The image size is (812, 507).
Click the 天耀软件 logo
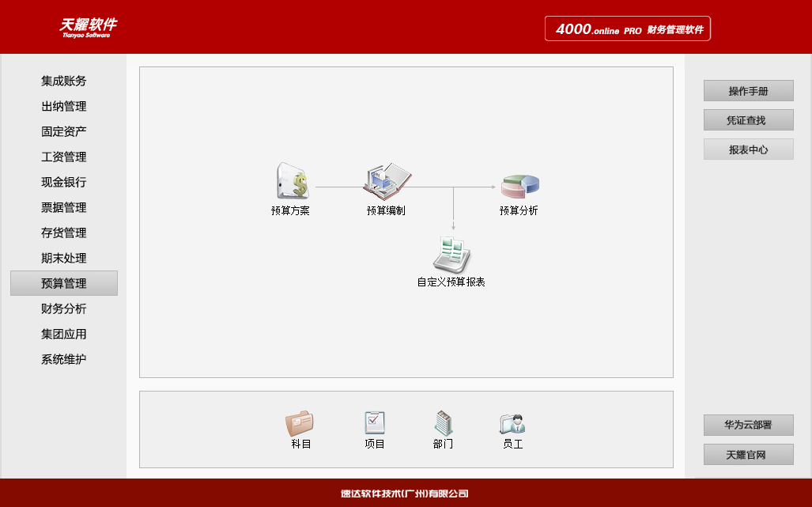click(x=88, y=28)
